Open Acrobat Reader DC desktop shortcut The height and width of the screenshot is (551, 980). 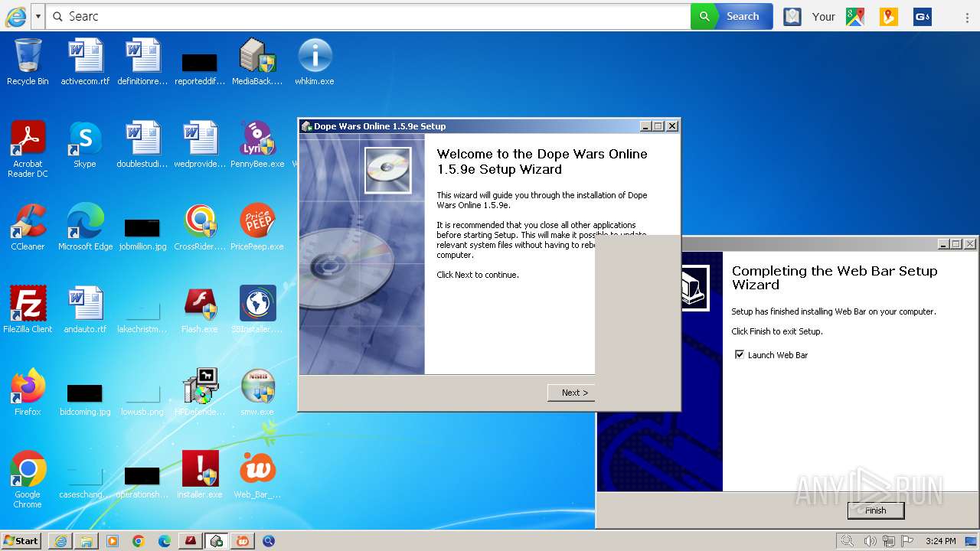click(28, 148)
